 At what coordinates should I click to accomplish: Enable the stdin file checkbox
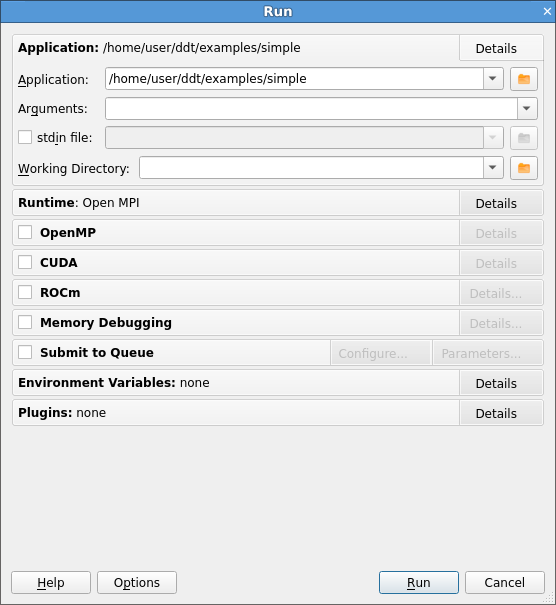click(25, 137)
